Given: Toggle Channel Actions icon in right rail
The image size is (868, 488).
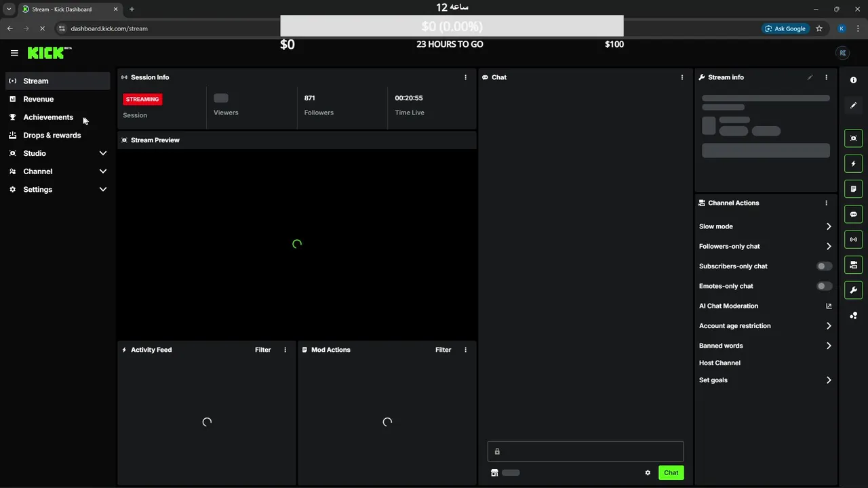Looking at the screenshot, I should click(853, 264).
